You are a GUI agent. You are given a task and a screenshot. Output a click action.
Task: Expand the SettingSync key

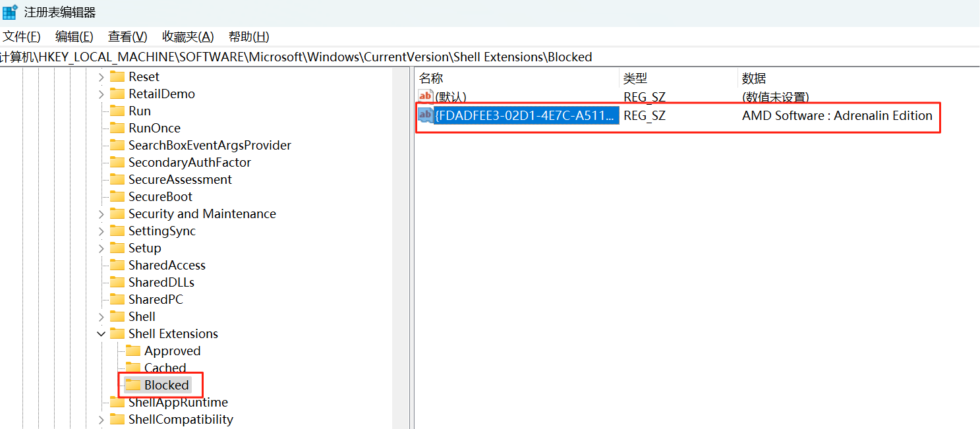(x=101, y=231)
